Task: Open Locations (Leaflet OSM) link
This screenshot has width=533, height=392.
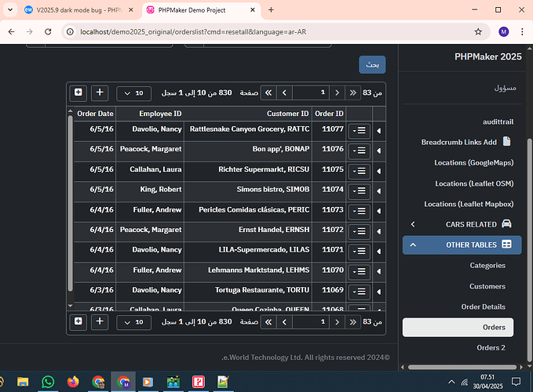Action: click(x=474, y=183)
